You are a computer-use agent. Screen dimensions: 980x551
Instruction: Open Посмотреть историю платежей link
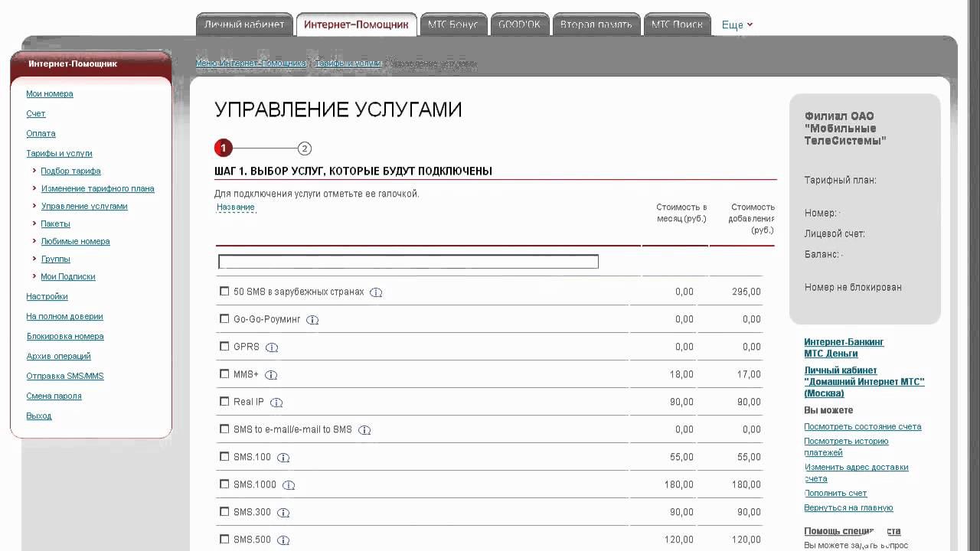point(846,447)
